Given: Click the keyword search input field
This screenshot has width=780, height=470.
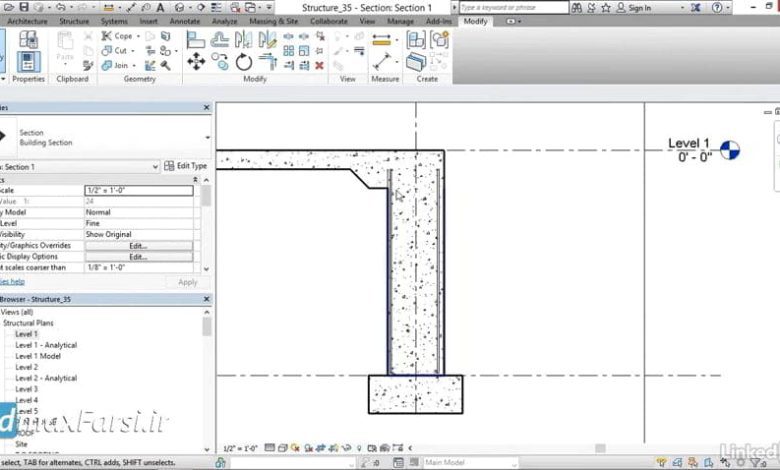Looking at the screenshot, I should (513, 7).
